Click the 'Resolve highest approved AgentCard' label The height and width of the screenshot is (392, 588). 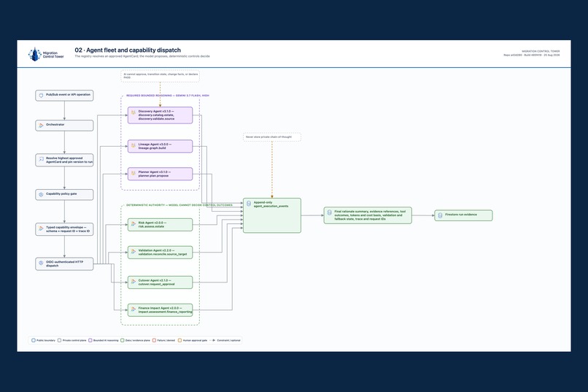(x=69, y=160)
